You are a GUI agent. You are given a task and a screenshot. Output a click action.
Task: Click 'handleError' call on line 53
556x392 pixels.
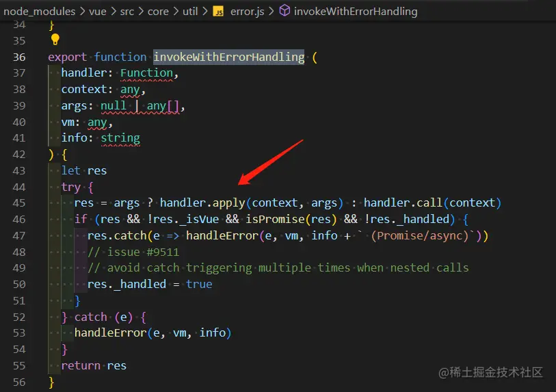[110, 332]
